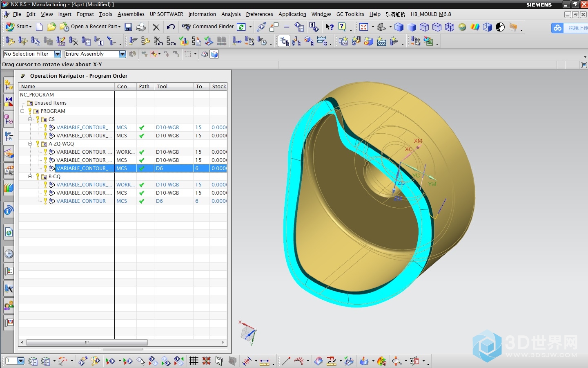The width and height of the screenshot is (588, 368).
Task: Open the Preferences menu
Action: pyautogui.click(x=259, y=14)
